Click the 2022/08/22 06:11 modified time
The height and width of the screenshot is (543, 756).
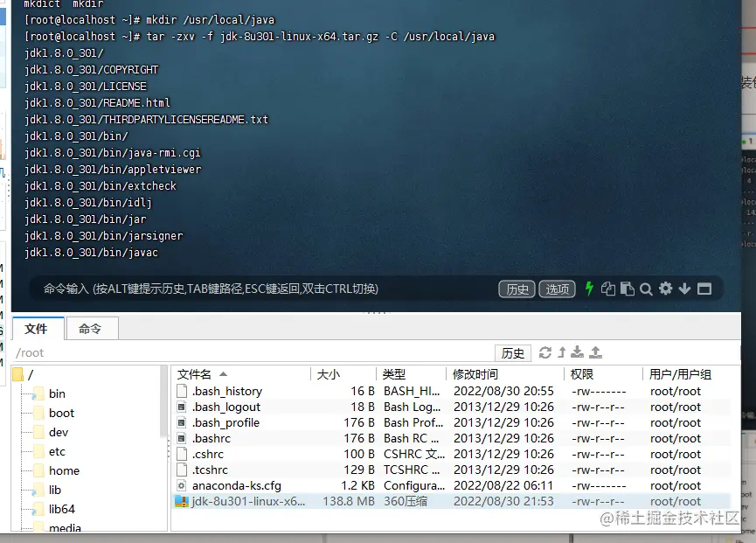[503, 485]
